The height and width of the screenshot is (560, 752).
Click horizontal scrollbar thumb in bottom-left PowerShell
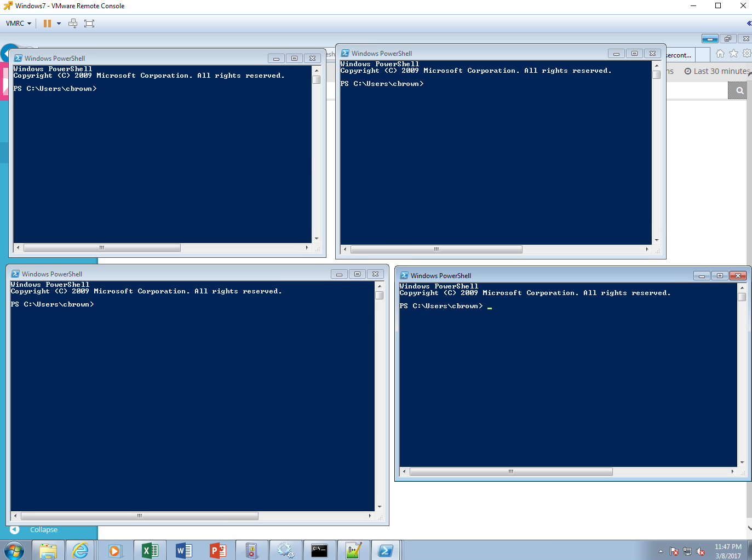pyautogui.click(x=140, y=516)
